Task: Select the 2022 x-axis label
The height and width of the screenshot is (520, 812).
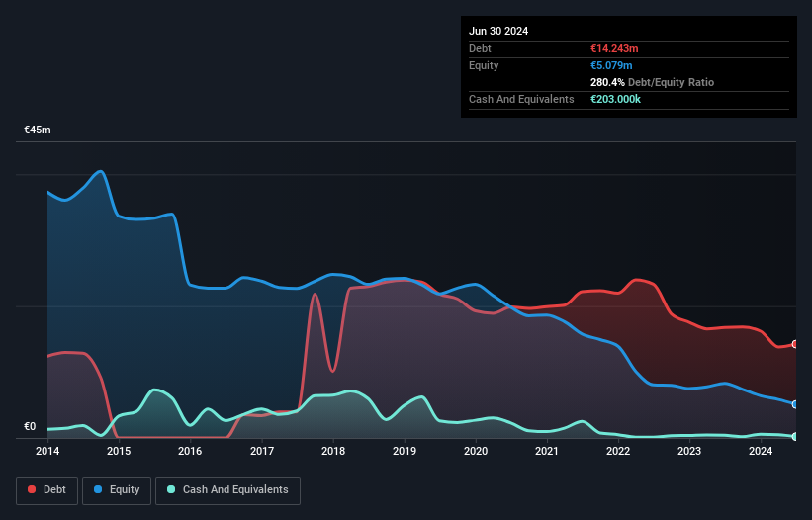Action: 618,451
